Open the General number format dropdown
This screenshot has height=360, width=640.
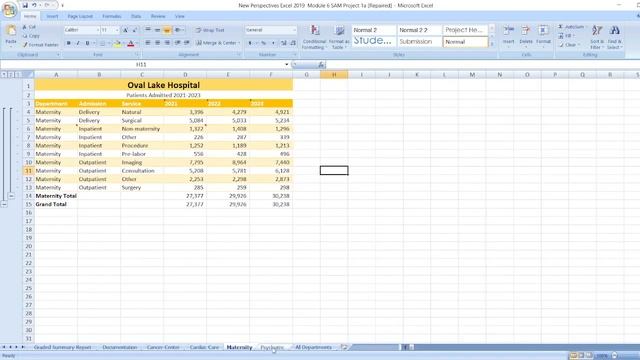294,30
